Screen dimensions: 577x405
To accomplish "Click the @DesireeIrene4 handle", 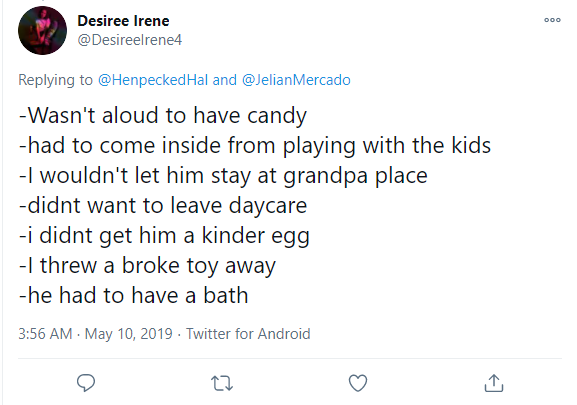I will click(x=130, y=40).
